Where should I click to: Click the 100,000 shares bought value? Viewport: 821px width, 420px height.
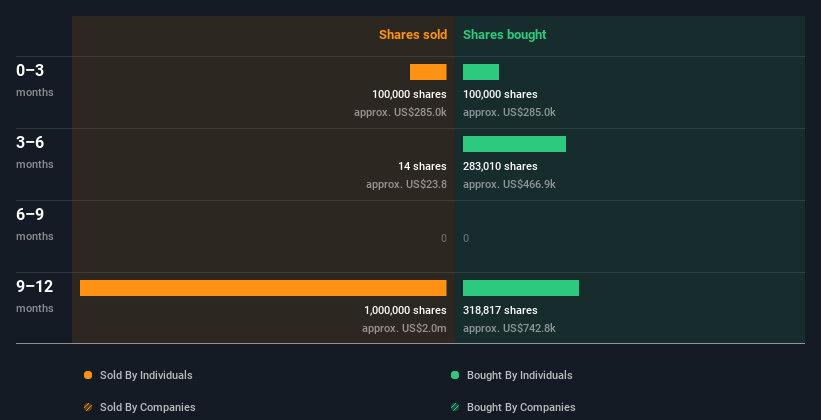(x=500, y=94)
